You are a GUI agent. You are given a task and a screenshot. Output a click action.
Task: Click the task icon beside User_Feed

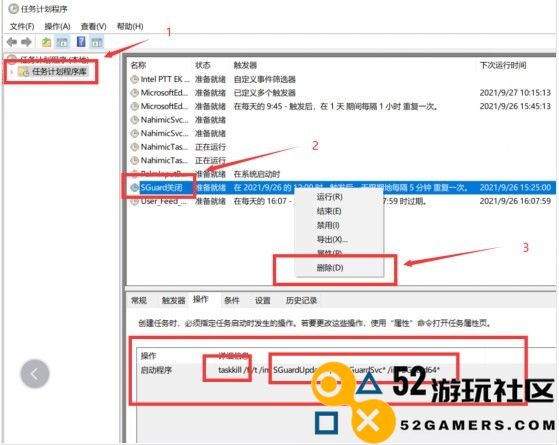(134, 201)
